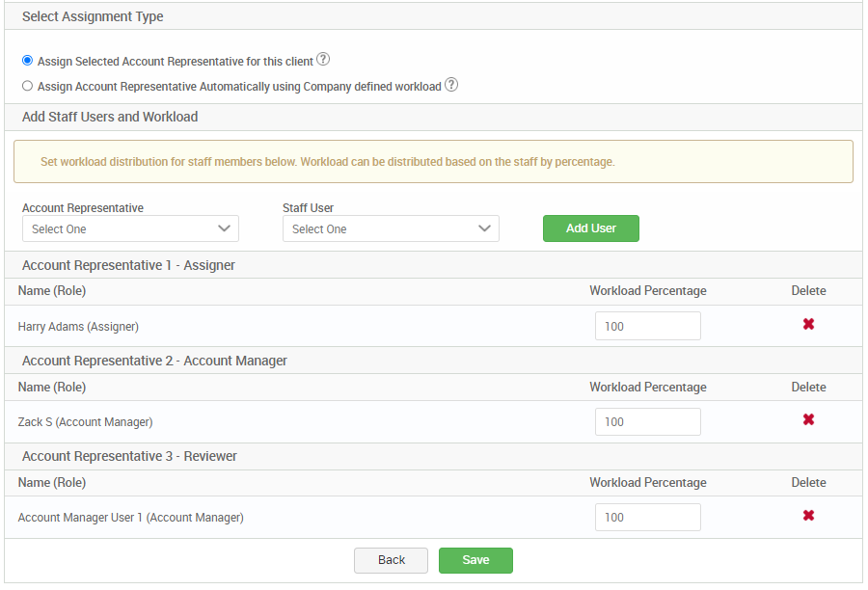Open the Staff User dropdown
Viewport: 868px width, 590px height.
[391, 228]
